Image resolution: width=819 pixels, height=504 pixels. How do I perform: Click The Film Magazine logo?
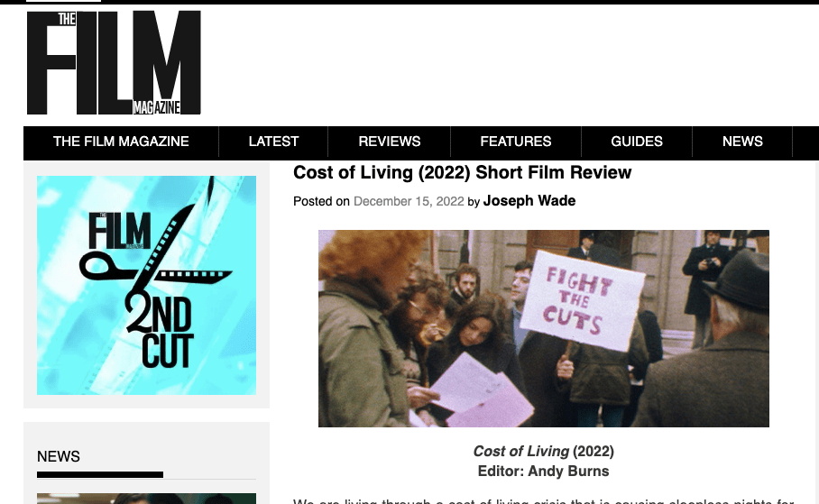click(x=114, y=63)
